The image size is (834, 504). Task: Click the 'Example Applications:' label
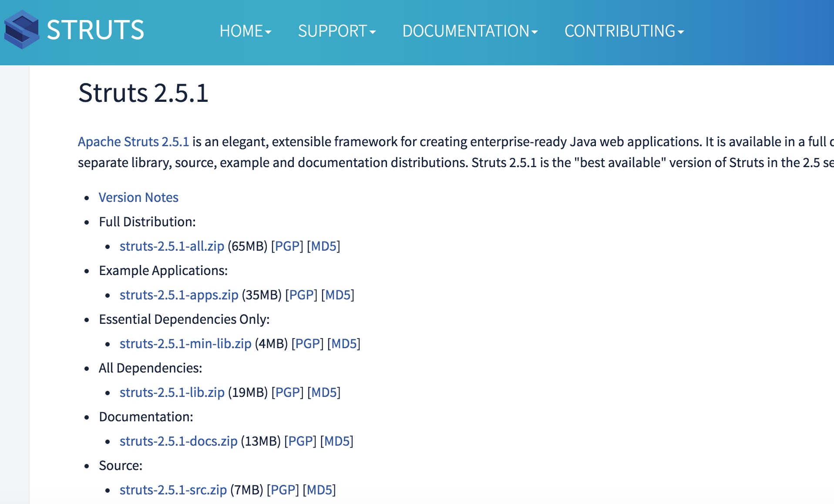[x=163, y=270]
